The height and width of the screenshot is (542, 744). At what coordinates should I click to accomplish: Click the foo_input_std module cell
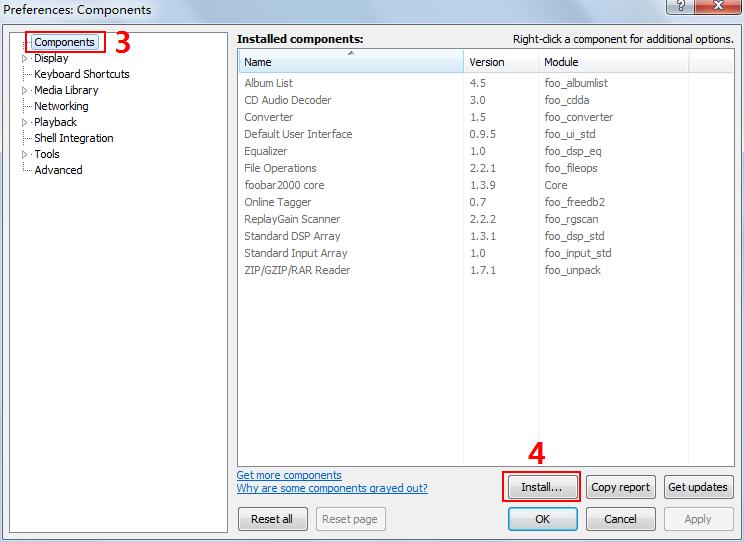click(577, 253)
